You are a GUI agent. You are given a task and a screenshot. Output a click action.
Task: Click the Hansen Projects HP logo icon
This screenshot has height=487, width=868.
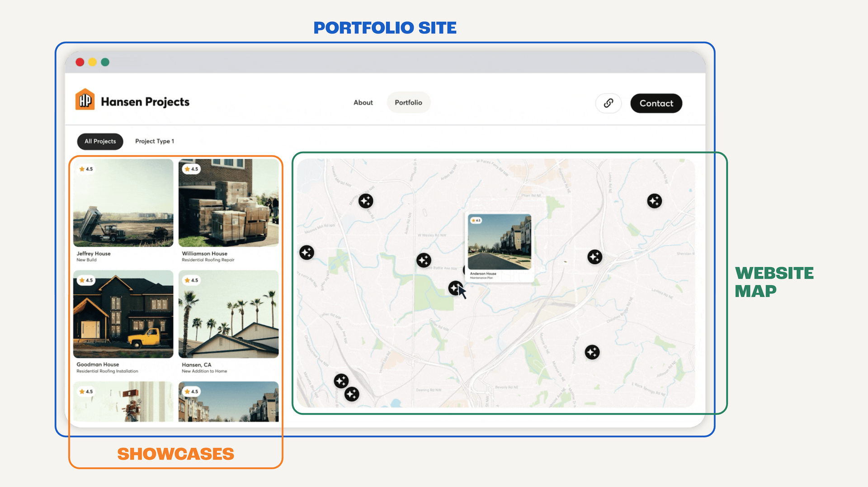[x=85, y=99]
